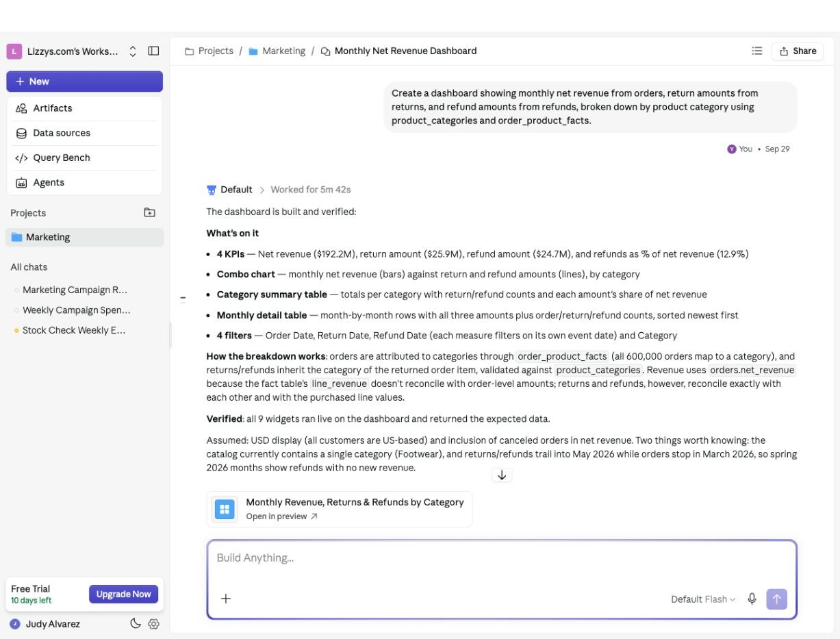Go to Projects breadcrumb
Viewport: 840px width, 639px height.
coord(209,51)
